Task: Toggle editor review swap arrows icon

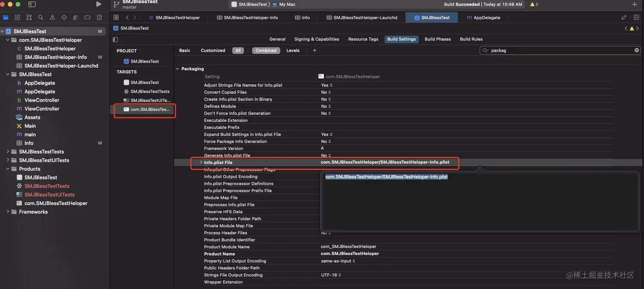Action: (624, 17)
